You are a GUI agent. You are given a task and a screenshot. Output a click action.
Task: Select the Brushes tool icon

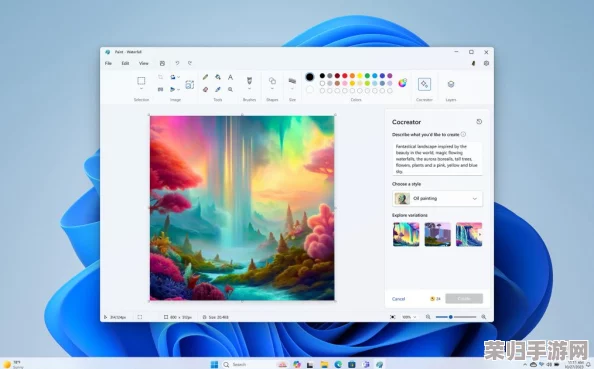click(x=249, y=80)
